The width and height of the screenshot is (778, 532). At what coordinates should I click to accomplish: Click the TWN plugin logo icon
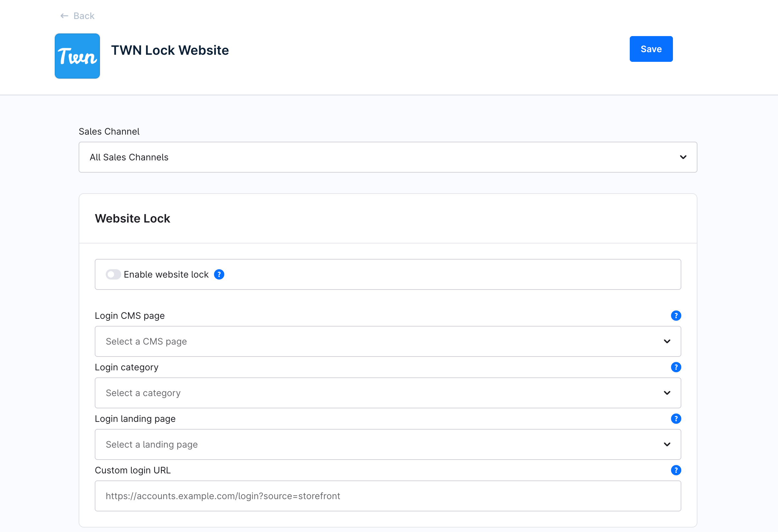[x=77, y=56]
